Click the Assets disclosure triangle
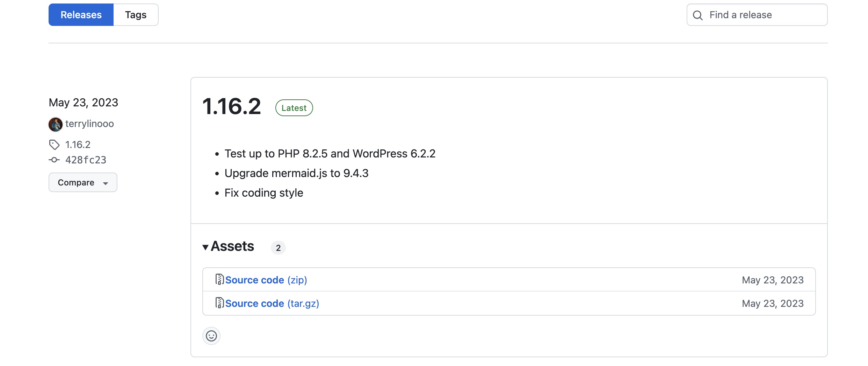 pos(206,247)
